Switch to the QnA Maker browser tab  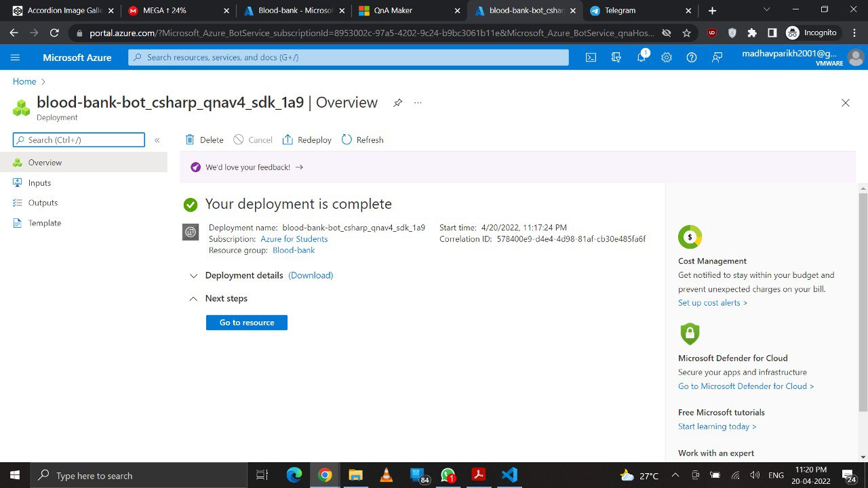pos(408,11)
